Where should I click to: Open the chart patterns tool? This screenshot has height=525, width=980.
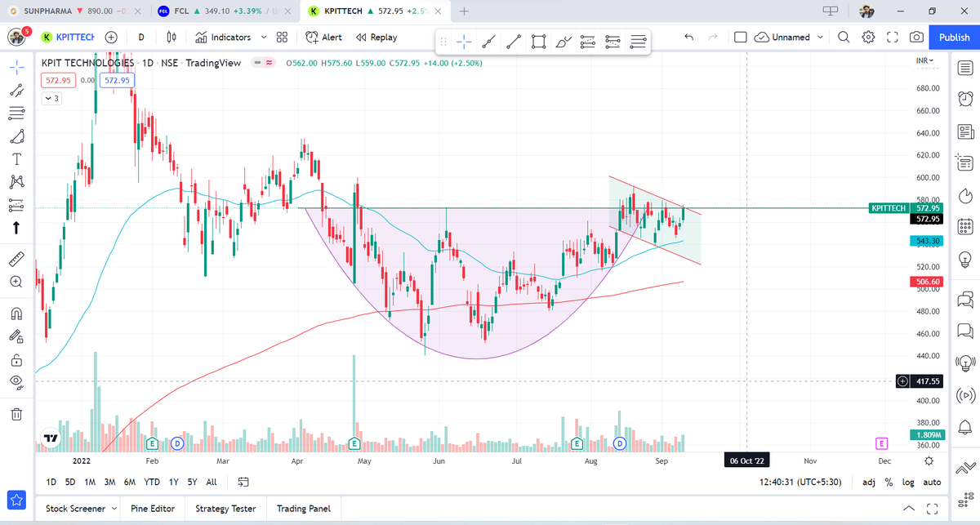point(16,181)
